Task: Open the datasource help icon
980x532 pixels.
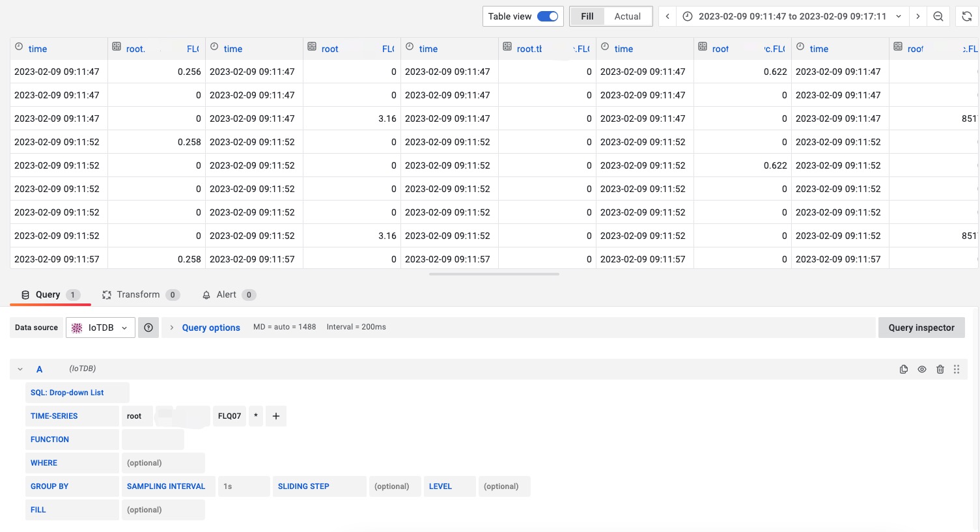Action: pyautogui.click(x=148, y=327)
